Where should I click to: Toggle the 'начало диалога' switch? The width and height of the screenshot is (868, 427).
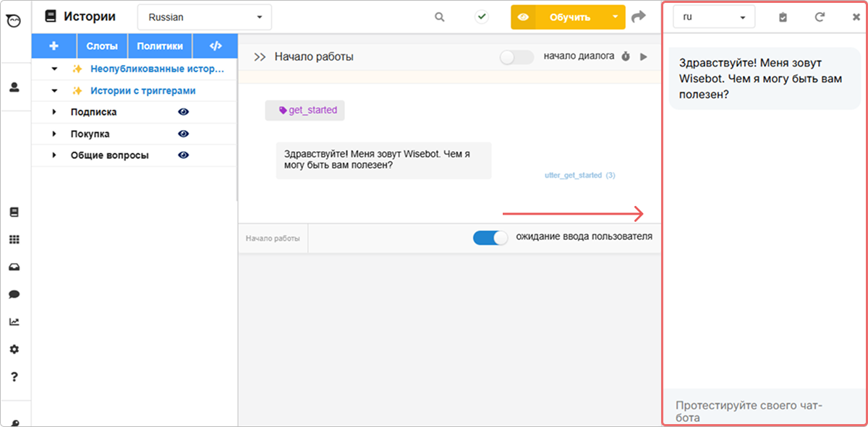(x=516, y=56)
